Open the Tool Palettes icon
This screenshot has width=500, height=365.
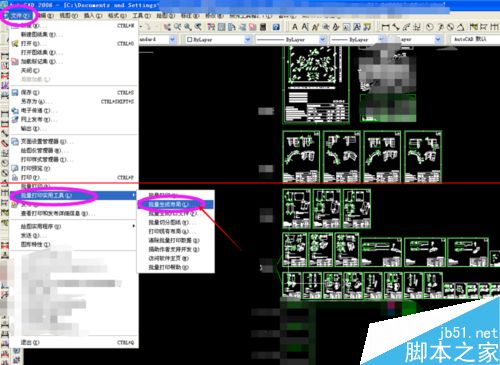pos(232,27)
